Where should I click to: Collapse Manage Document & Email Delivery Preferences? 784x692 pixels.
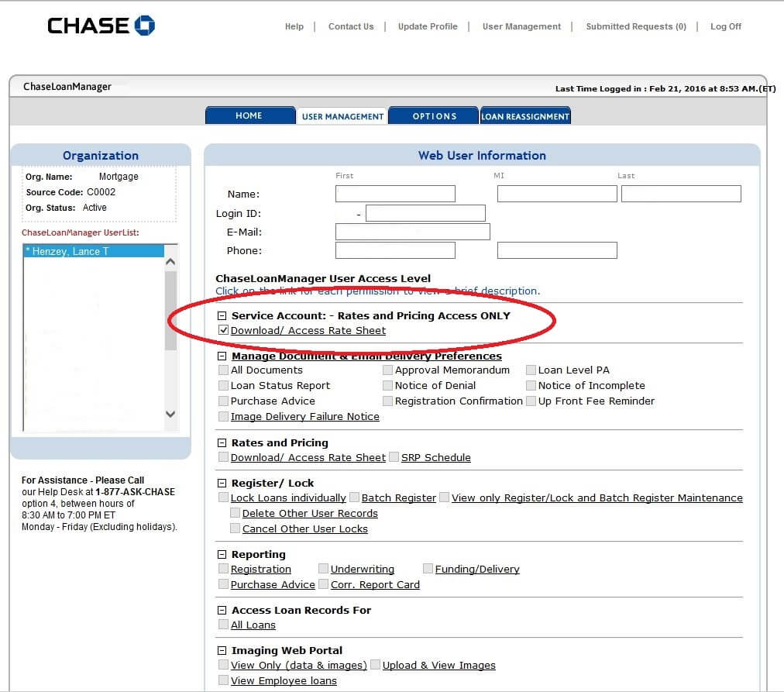222,356
